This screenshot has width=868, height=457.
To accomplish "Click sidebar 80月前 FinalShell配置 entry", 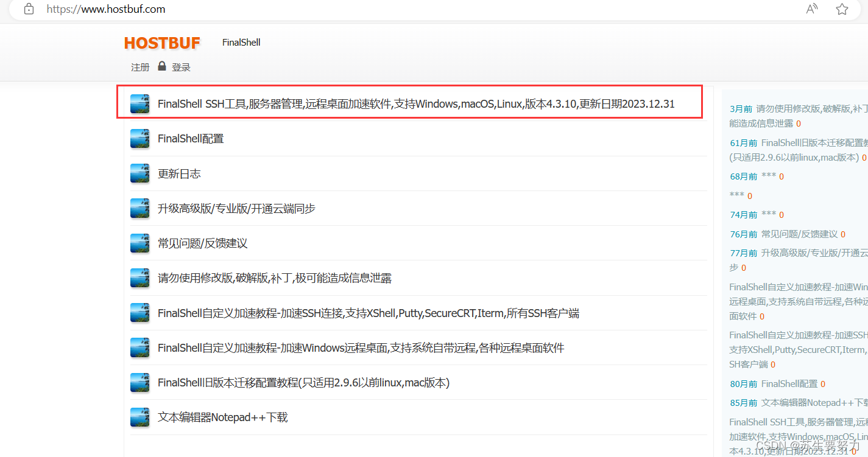I will coord(778,384).
